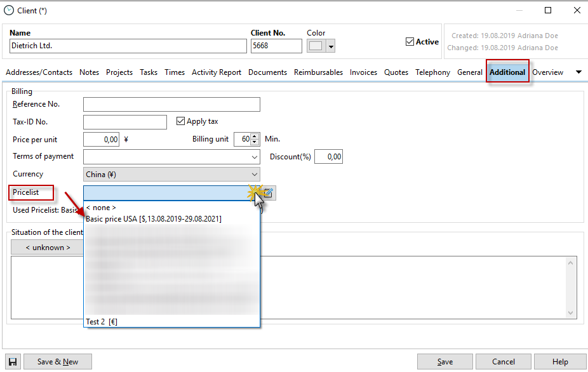Increase the Billing unit value
The height and width of the screenshot is (372, 588).
point(255,136)
